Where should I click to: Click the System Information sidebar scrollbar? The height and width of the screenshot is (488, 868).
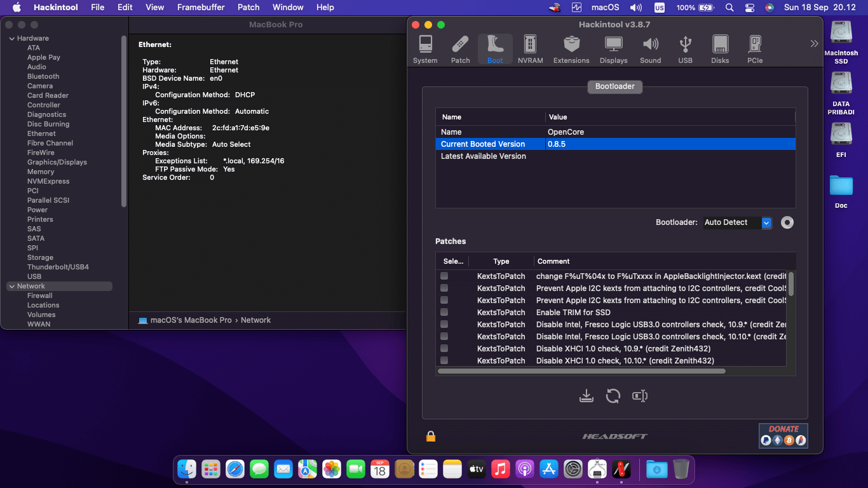click(124, 121)
